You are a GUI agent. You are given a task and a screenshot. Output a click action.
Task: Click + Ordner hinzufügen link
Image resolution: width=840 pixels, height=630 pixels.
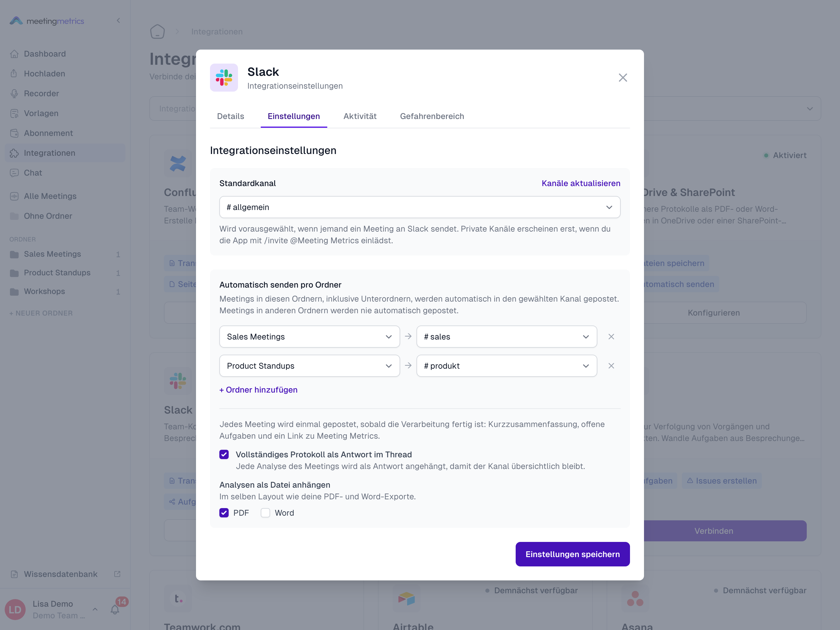(258, 390)
